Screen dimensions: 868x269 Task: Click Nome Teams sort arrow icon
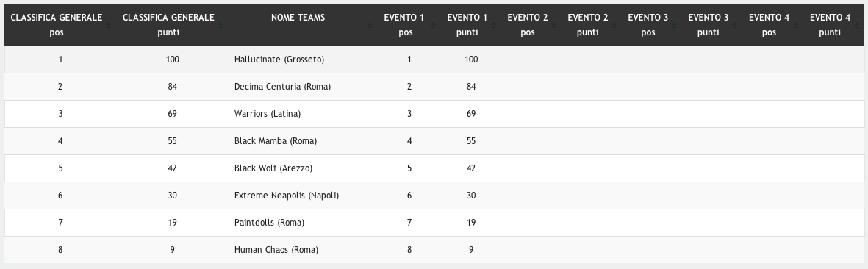[370, 26]
